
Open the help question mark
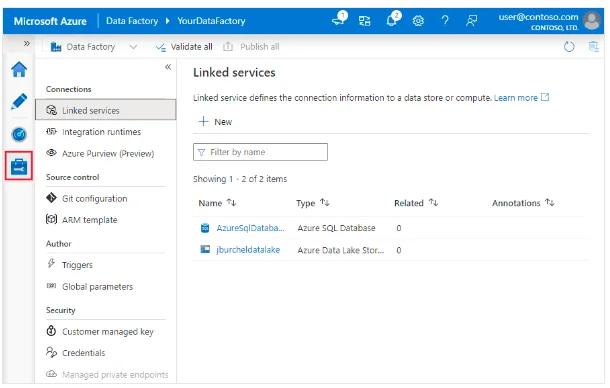[445, 21]
